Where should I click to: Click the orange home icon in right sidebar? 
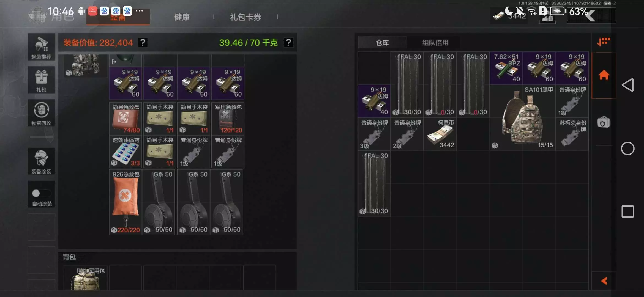click(x=604, y=75)
